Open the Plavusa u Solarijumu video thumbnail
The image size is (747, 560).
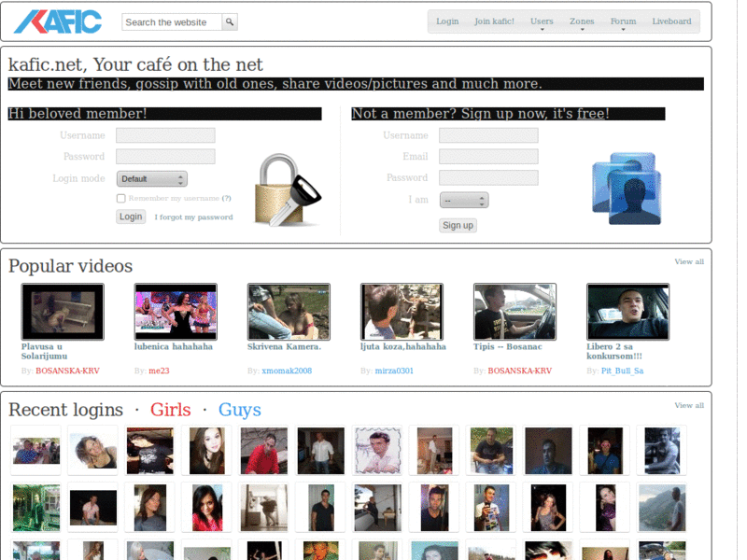tap(63, 312)
